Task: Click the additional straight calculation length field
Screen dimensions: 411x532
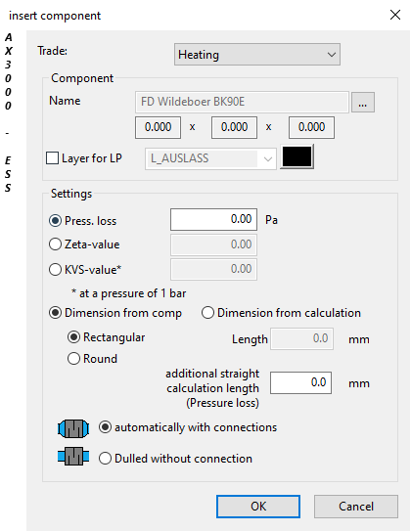Action: (300, 382)
